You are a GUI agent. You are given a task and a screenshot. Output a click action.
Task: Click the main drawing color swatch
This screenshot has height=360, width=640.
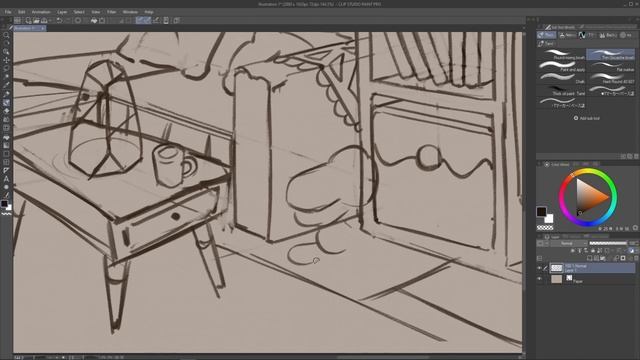pos(541,211)
